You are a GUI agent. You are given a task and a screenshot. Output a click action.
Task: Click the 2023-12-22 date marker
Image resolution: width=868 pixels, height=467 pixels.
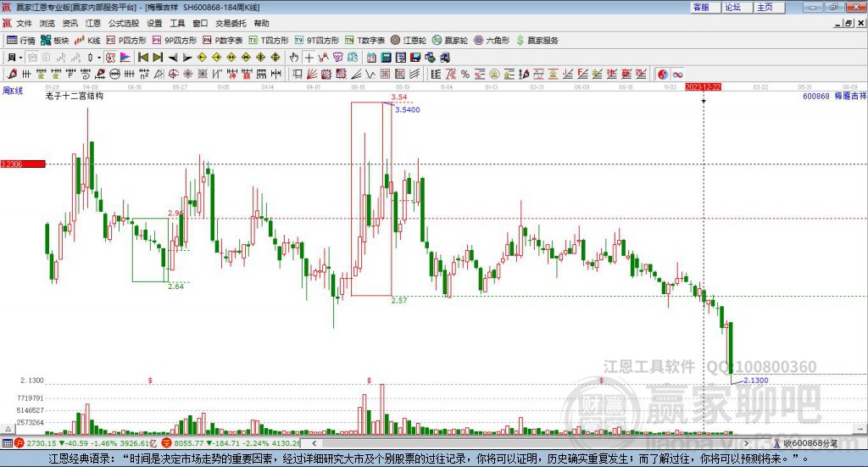pos(703,87)
